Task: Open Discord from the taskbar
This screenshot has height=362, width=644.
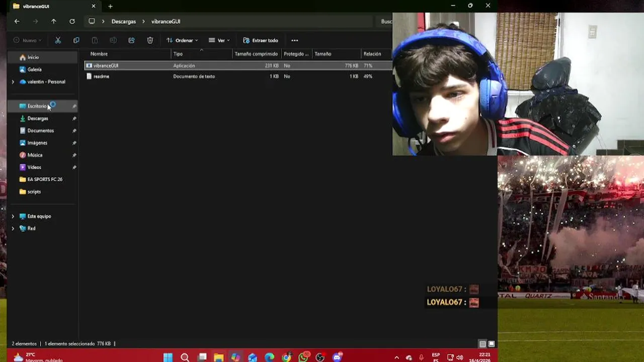Action: tap(337, 357)
